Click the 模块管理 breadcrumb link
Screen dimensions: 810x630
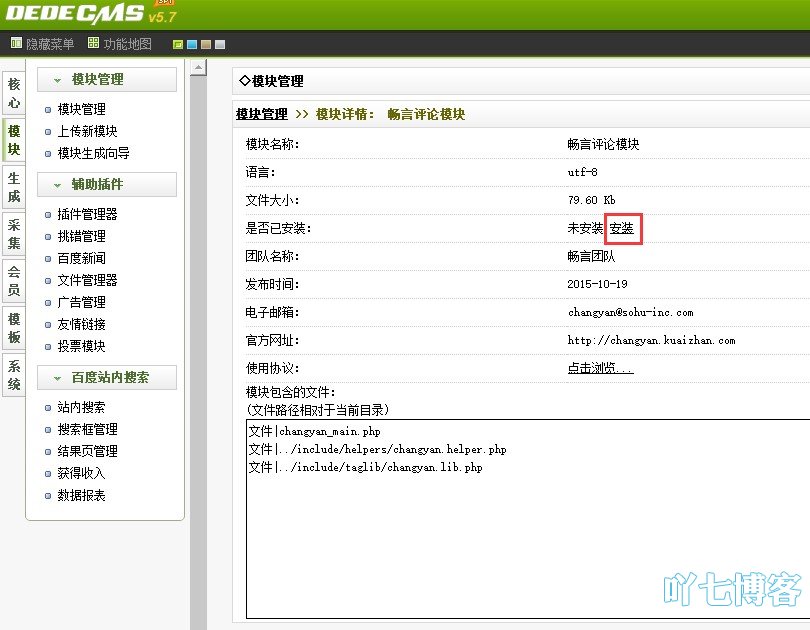[x=261, y=115]
